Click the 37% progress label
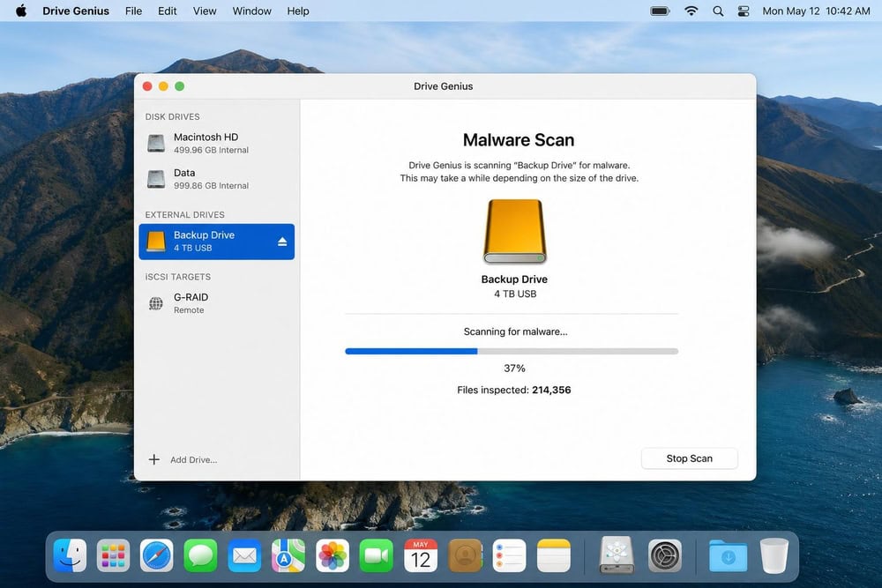Image resolution: width=882 pixels, height=588 pixels. point(514,368)
